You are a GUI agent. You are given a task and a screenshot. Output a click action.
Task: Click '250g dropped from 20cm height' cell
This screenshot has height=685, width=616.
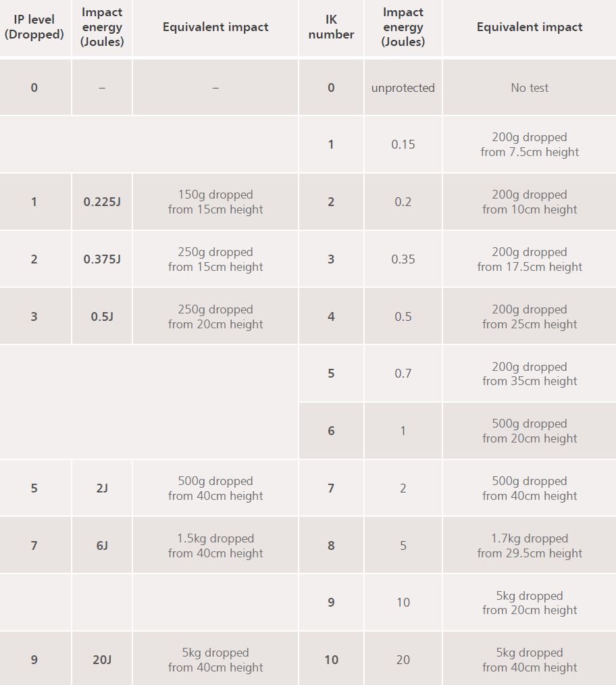(215, 317)
